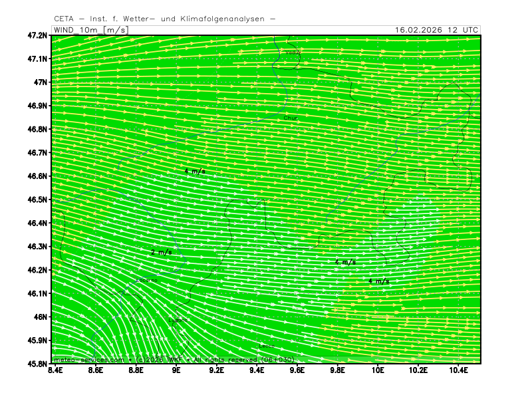Click the 47.2N latitude axis label

(x=37, y=35)
